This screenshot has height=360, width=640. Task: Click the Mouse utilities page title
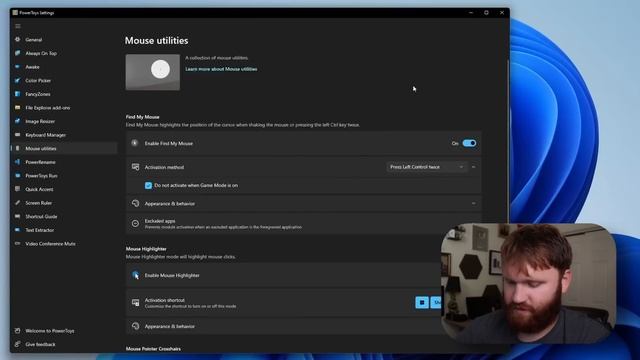tap(157, 40)
